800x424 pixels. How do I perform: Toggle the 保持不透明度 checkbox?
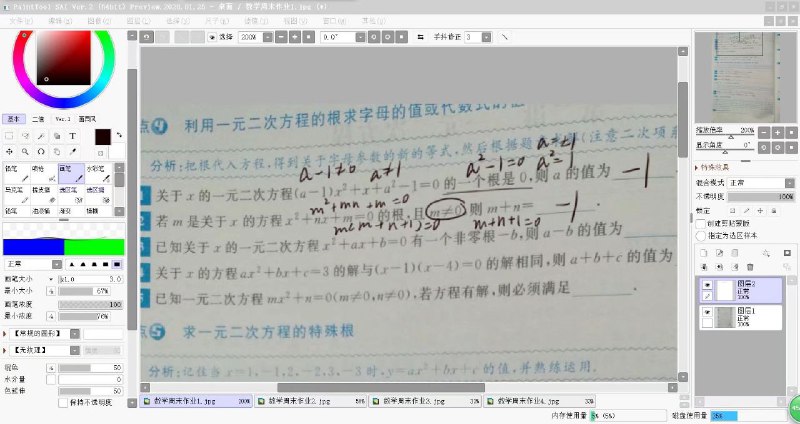pyautogui.click(x=62, y=402)
